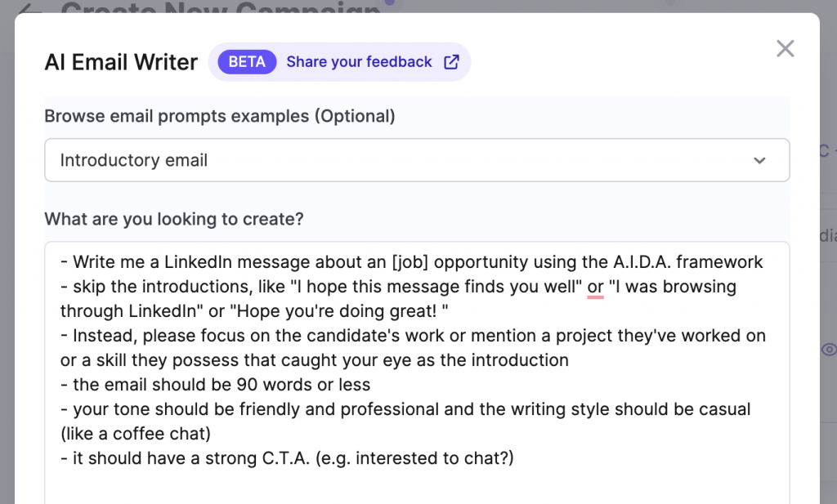
Task: Click the purple BETA badge
Action: [247, 62]
